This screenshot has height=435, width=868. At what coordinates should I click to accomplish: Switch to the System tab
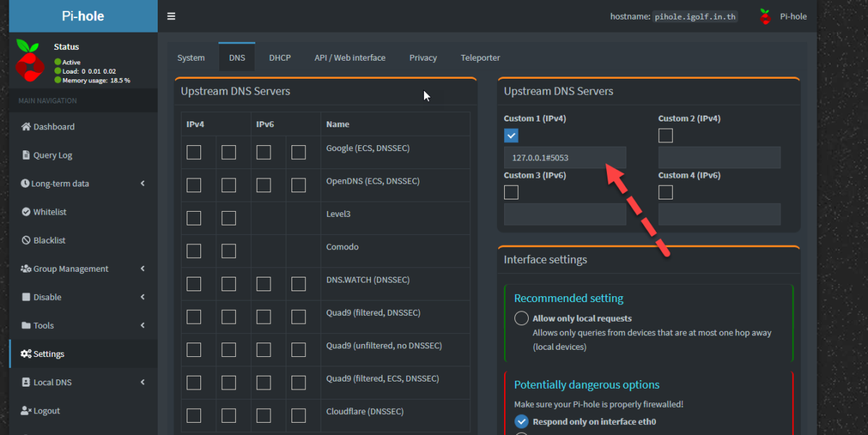(191, 58)
